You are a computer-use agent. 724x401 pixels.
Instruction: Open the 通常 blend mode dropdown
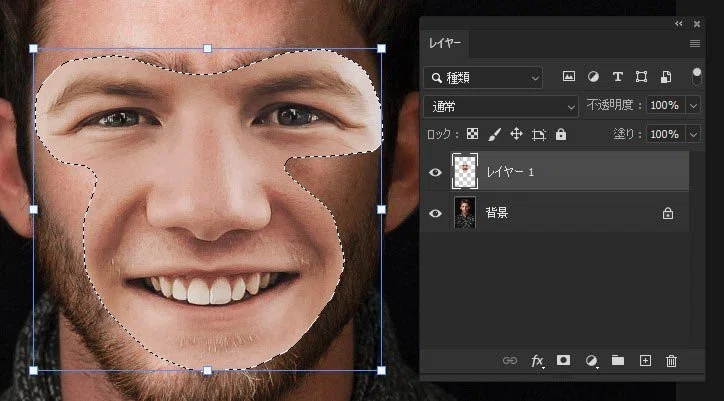(x=501, y=107)
